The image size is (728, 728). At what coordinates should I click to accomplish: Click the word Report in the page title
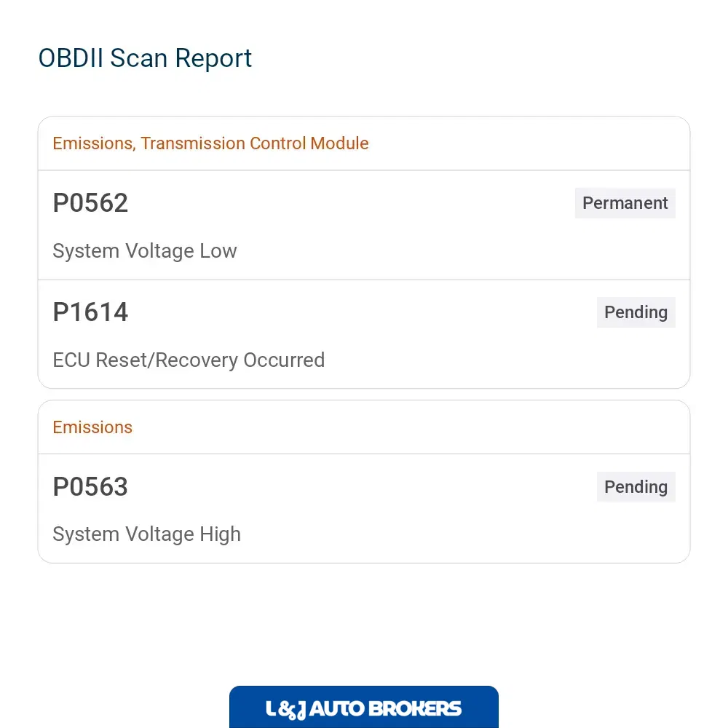click(x=213, y=59)
